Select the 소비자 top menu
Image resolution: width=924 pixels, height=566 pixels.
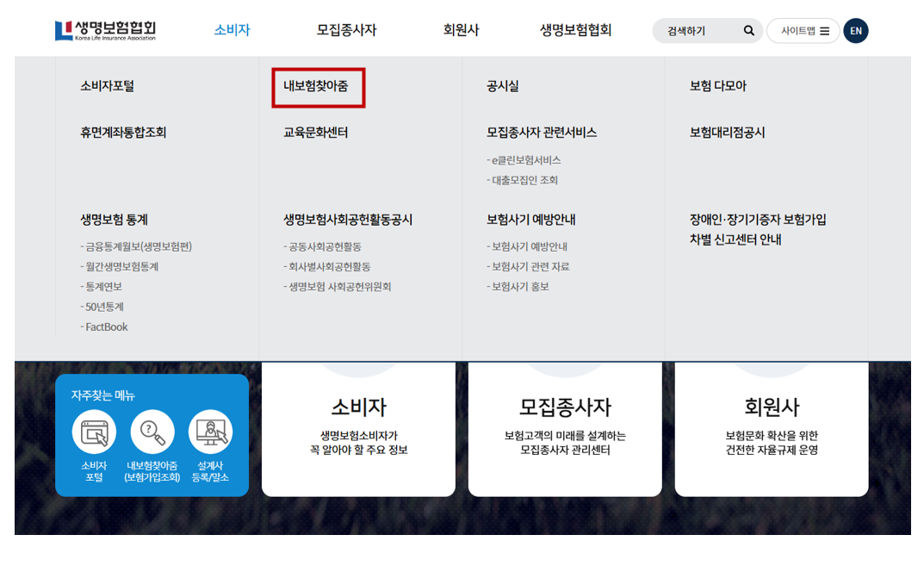[x=232, y=30]
